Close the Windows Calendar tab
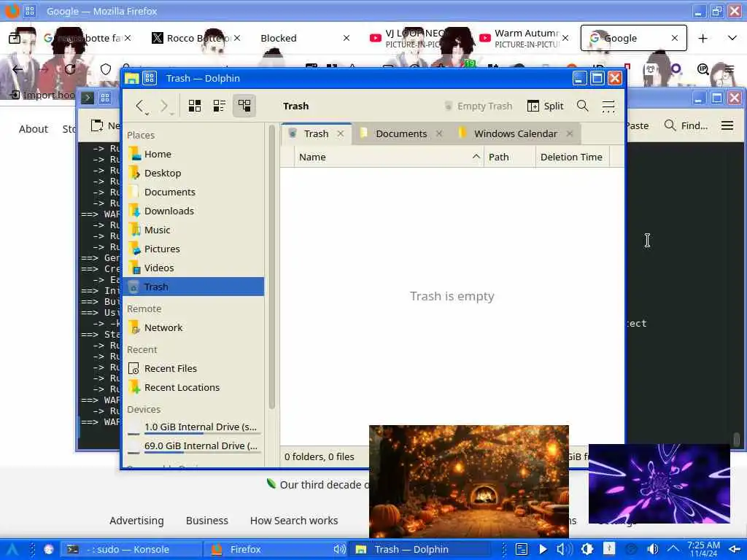The width and height of the screenshot is (747, 560). tap(569, 134)
